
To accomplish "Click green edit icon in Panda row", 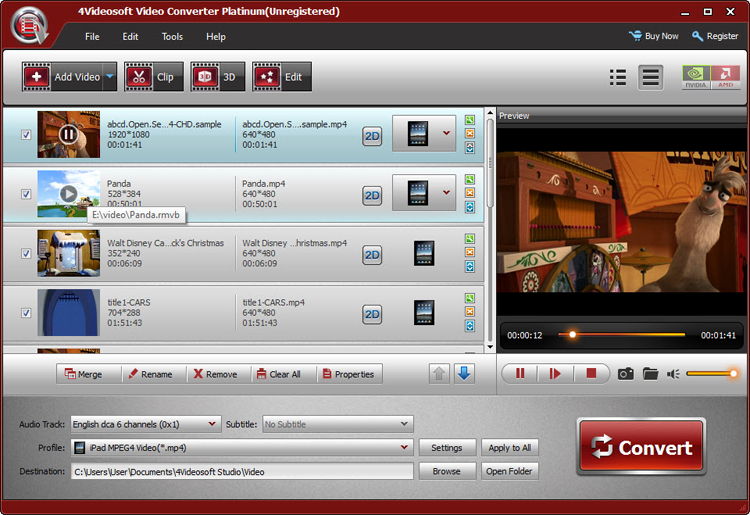I will point(470,179).
